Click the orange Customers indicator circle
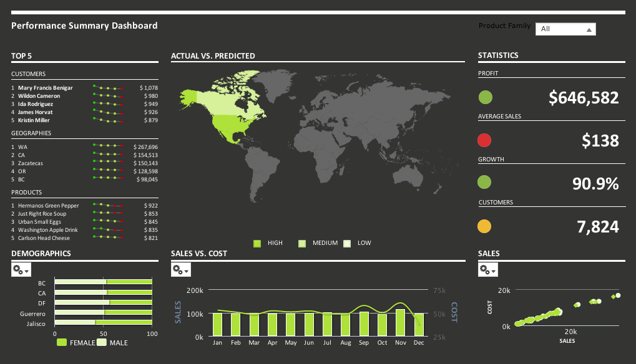The width and height of the screenshot is (636, 364). (486, 226)
